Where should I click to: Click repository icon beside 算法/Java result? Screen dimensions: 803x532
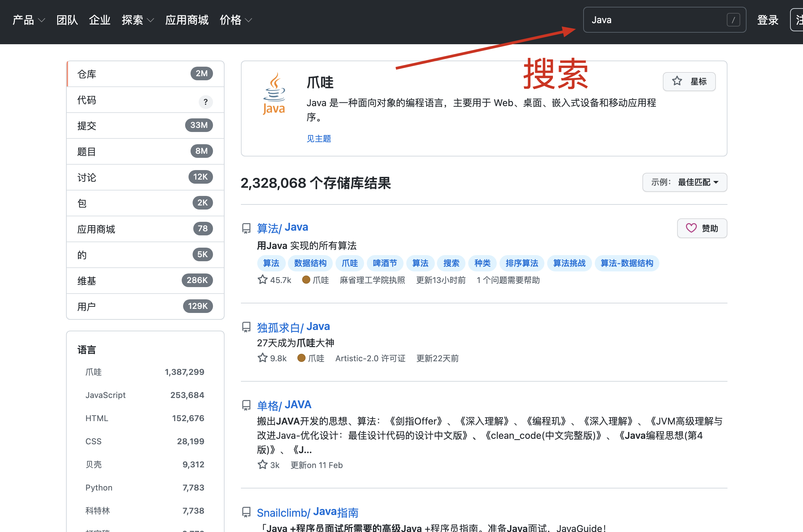tap(246, 228)
